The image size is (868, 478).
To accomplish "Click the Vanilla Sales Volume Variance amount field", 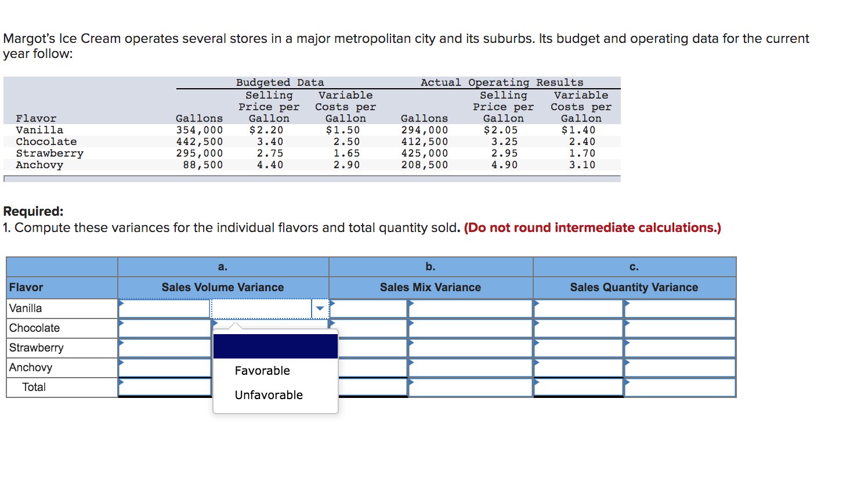I will pyautogui.click(x=164, y=309).
